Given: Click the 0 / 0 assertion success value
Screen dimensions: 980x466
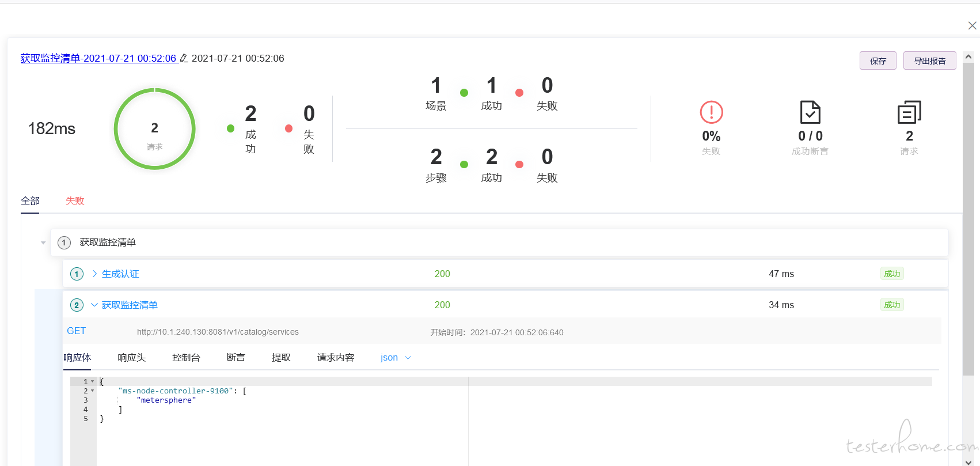Looking at the screenshot, I should pos(810,136).
